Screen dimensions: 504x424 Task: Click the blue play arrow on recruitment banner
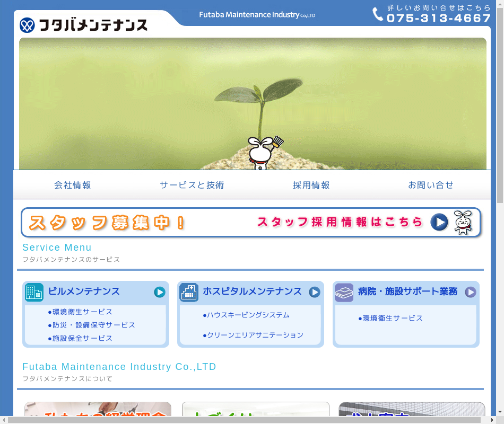pyautogui.click(x=439, y=222)
